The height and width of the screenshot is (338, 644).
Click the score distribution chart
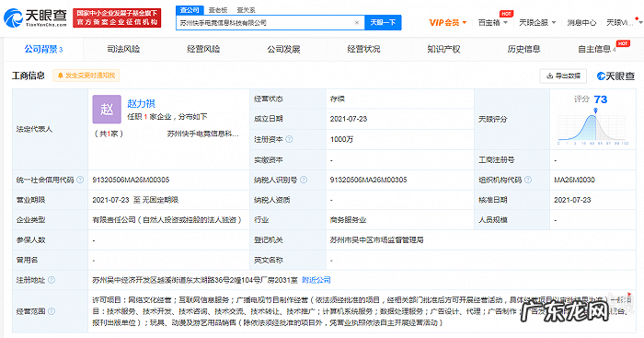pyautogui.click(x=592, y=128)
